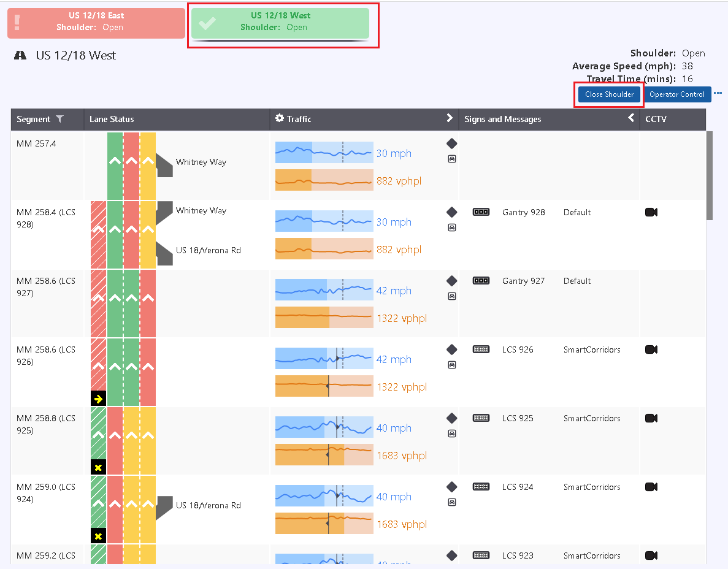The height and width of the screenshot is (569, 728).
Task: Open CCTV camera for LCS 925
Action: tap(651, 418)
